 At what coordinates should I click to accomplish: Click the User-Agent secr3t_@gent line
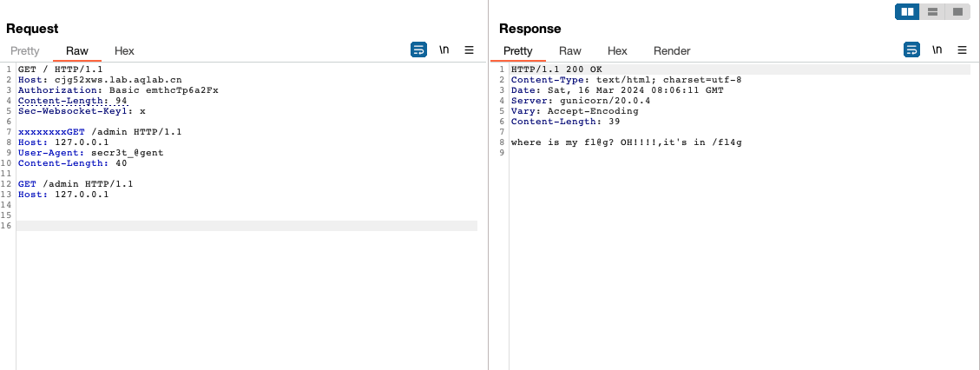click(90, 153)
